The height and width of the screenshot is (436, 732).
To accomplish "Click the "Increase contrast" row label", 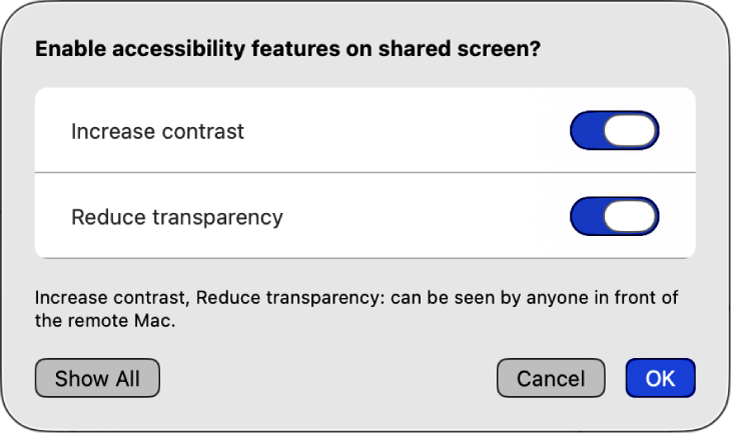I will pos(157,131).
